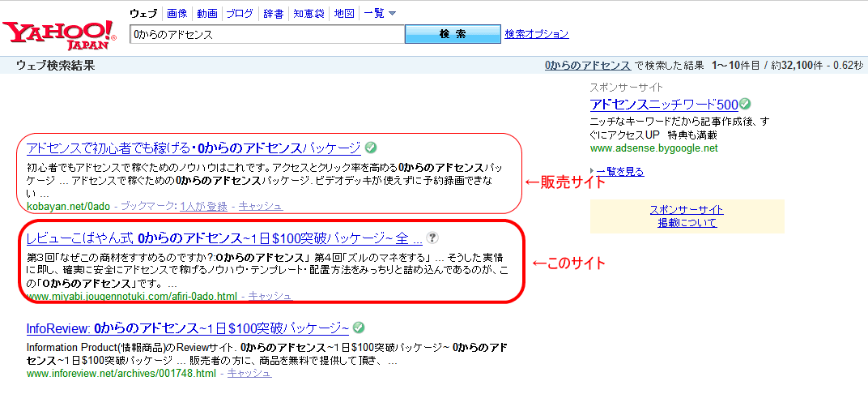The height and width of the screenshot is (394, 868).
Task: Open the 1人が登録 bookmark link
Action: (204, 206)
